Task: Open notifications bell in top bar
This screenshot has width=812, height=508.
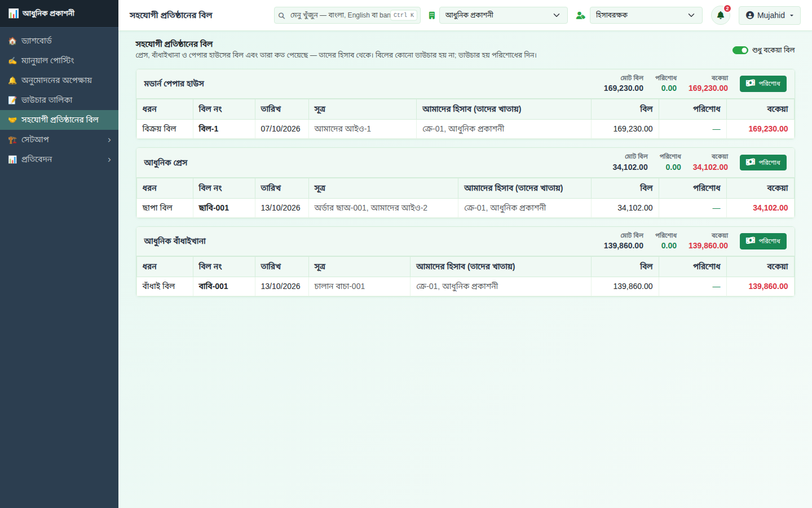Action: [721, 15]
